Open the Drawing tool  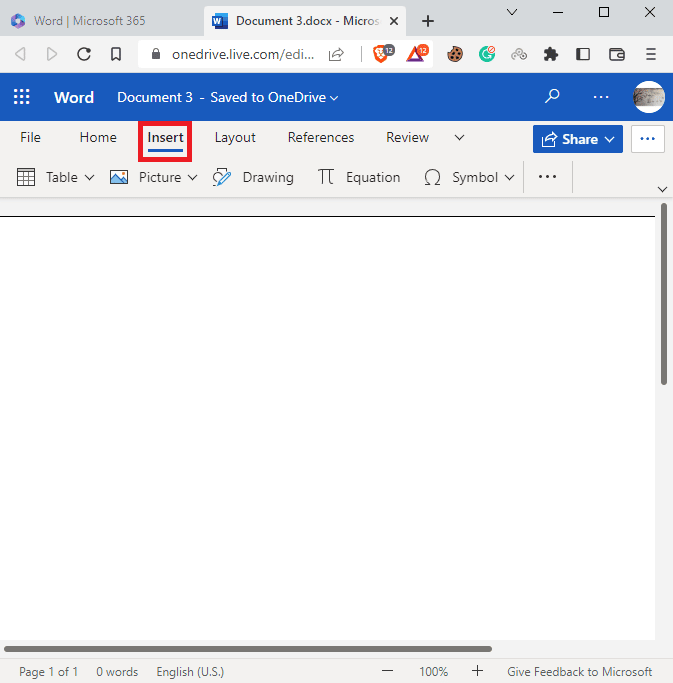[x=253, y=177]
